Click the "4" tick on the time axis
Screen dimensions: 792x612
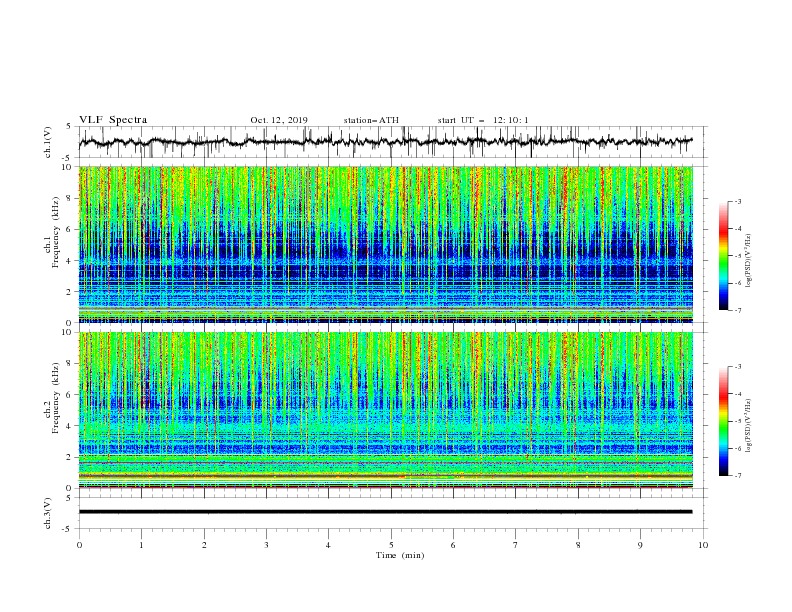(x=328, y=545)
